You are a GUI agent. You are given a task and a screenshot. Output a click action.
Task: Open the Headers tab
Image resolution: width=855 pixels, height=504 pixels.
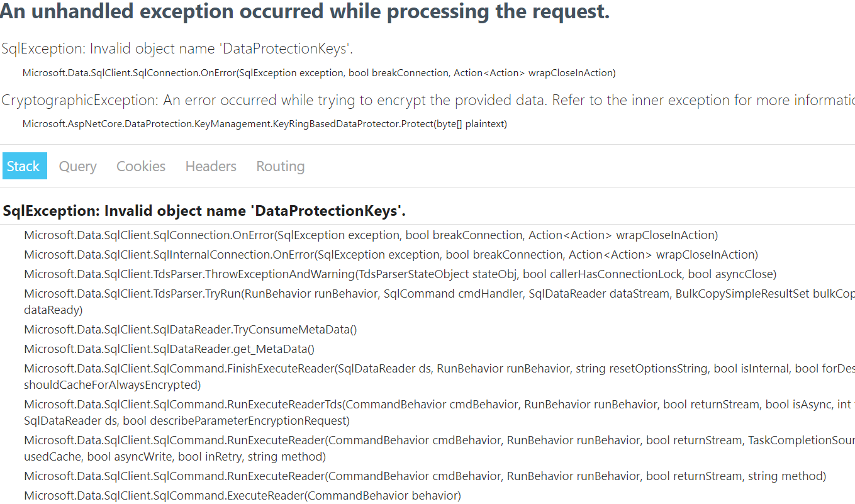point(210,166)
